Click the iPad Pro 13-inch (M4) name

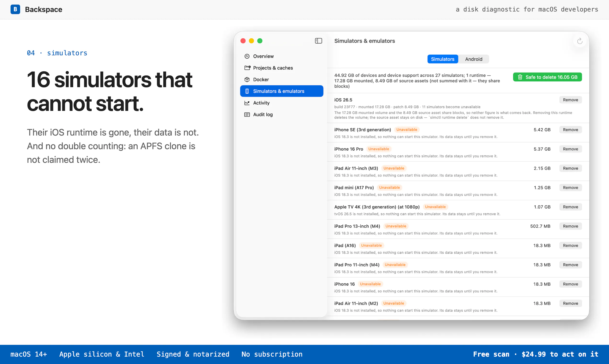357,226
